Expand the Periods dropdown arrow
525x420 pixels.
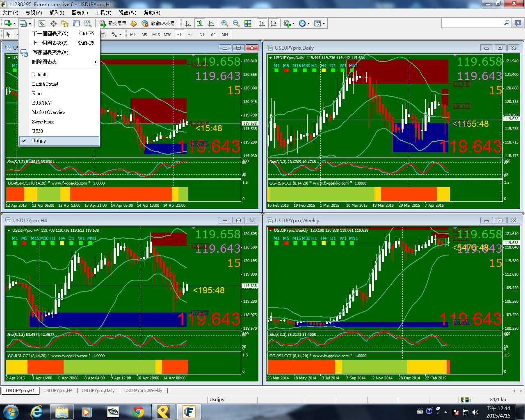tap(308, 23)
